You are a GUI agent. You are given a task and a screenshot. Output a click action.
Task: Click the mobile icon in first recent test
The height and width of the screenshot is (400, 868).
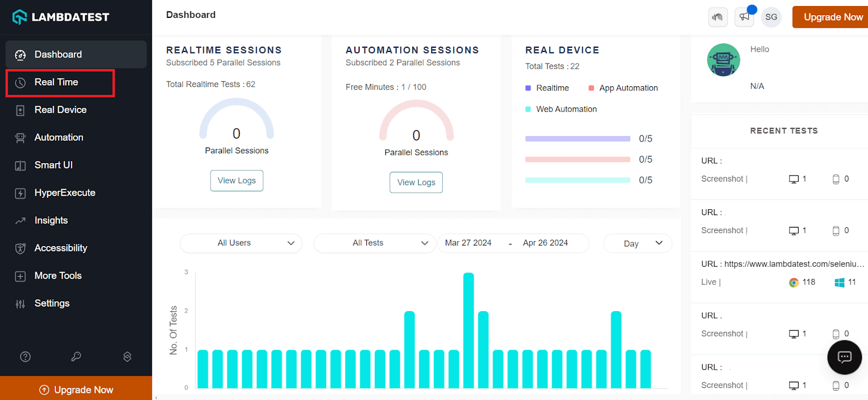pos(836,179)
